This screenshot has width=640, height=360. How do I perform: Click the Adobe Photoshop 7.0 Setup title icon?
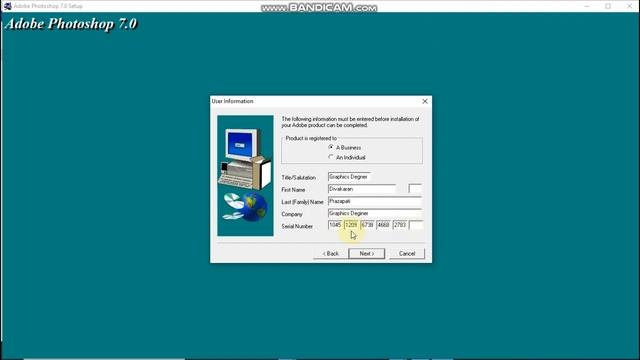pos(7,6)
